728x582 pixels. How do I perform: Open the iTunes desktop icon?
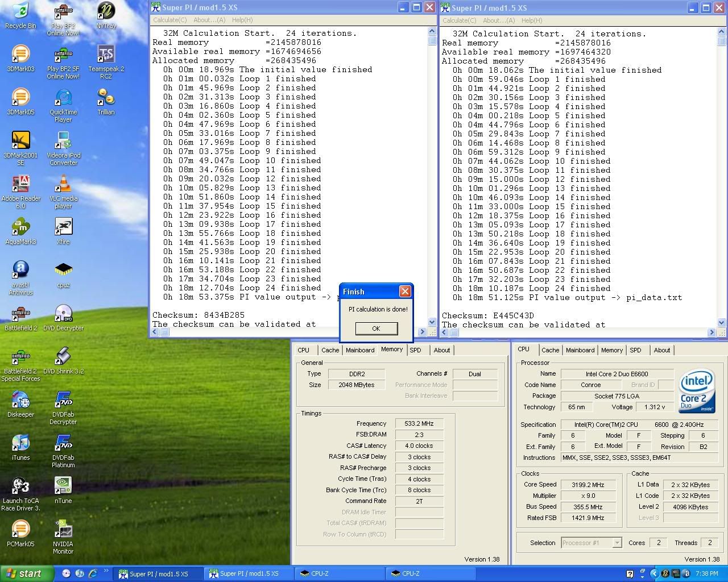[20, 447]
